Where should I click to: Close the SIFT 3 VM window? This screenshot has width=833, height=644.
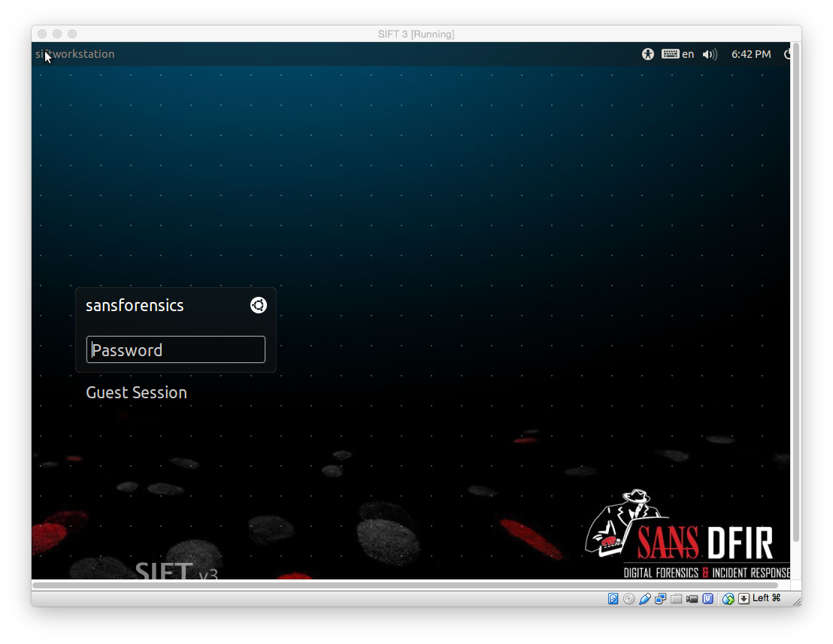point(43,34)
